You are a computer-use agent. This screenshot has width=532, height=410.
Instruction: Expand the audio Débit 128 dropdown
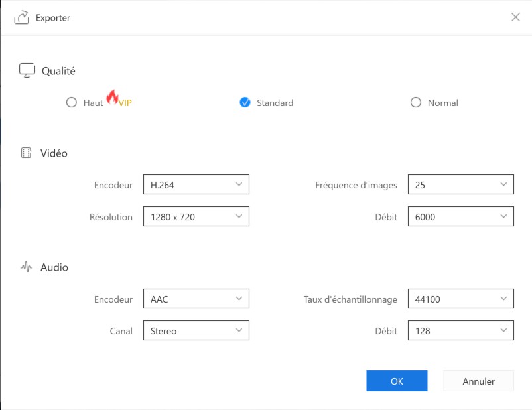[x=460, y=331]
